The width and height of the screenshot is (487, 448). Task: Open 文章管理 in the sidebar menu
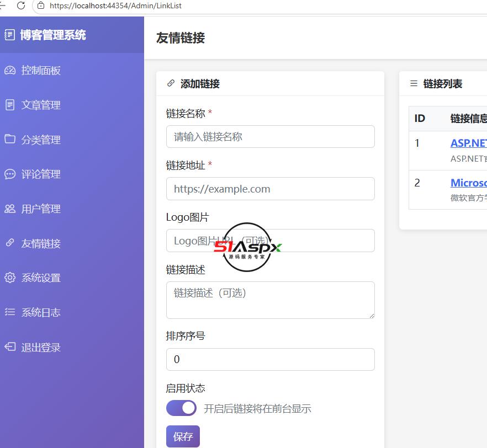[41, 105]
